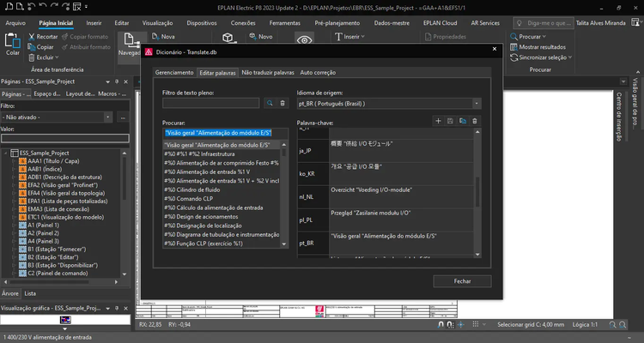Click the trash icon beside the text filter
The image size is (644, 343).
(281, 103)
